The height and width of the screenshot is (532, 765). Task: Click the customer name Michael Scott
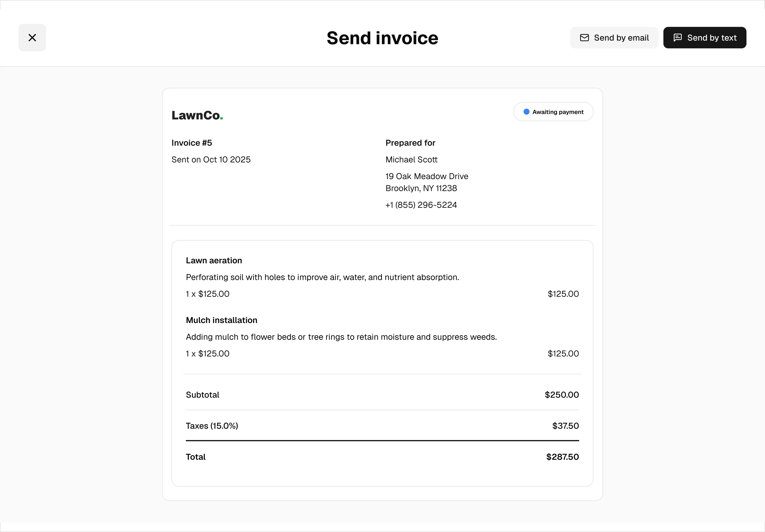coord(411,159)
